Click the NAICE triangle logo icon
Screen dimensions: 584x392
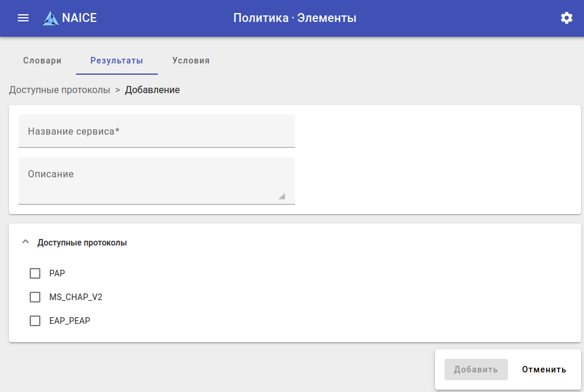coord(50,18)
